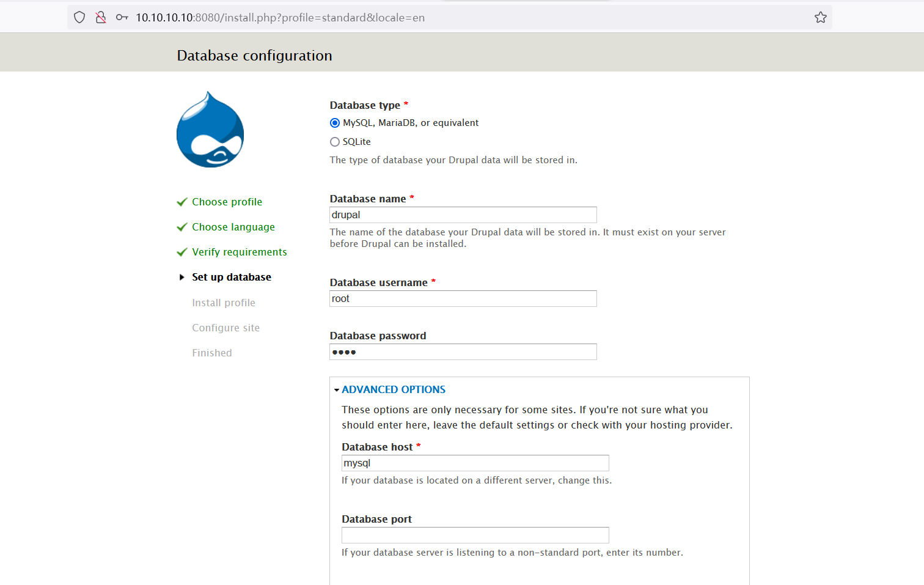Click the Database password field
The image size is (924, 585).
click(463, 351)
